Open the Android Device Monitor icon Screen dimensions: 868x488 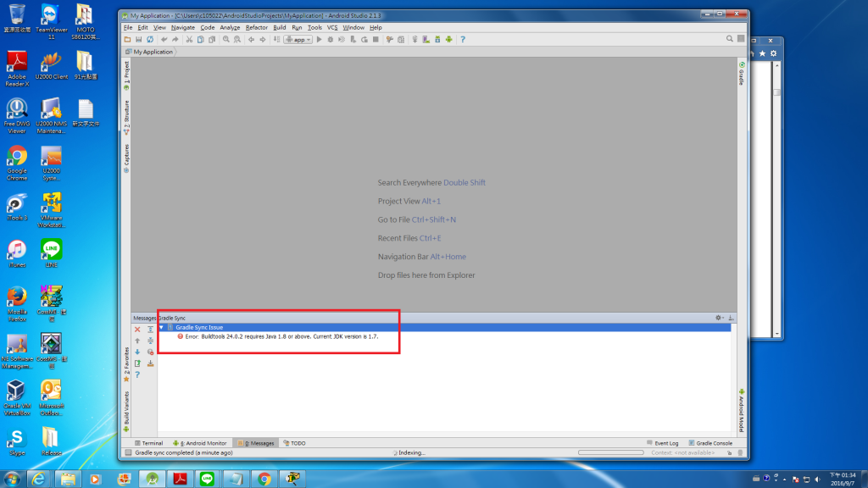click(x=449, y=39)
